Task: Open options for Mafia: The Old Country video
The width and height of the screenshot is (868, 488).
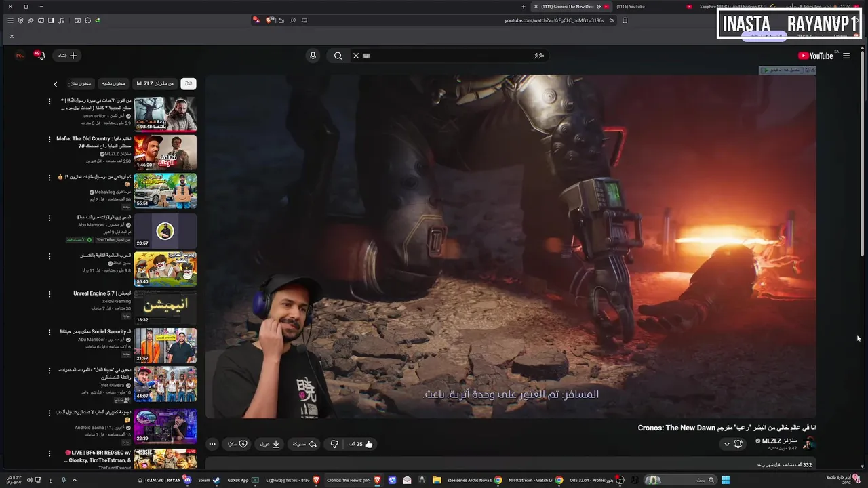Action: tap(49, 139)
